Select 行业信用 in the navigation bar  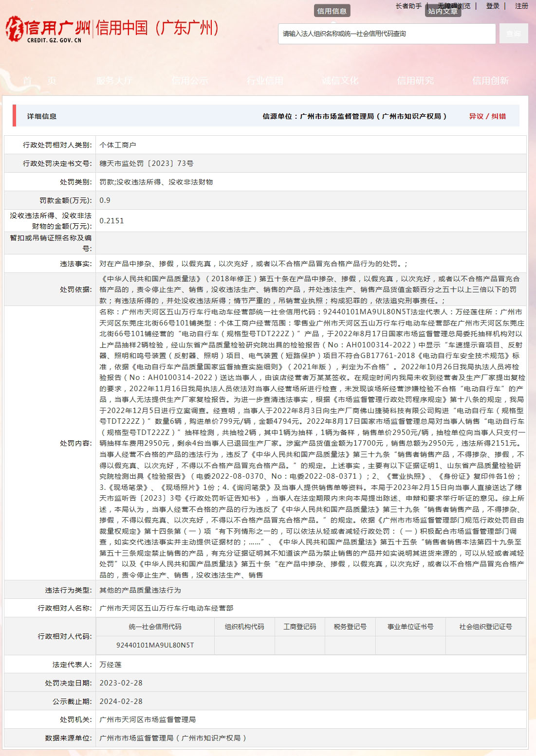[265, 81]
